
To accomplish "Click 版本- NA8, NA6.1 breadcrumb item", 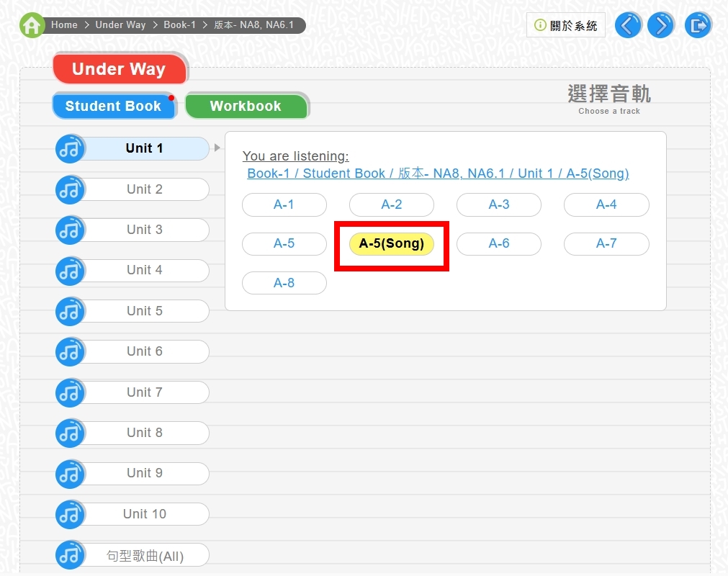I will pos(253,25).
